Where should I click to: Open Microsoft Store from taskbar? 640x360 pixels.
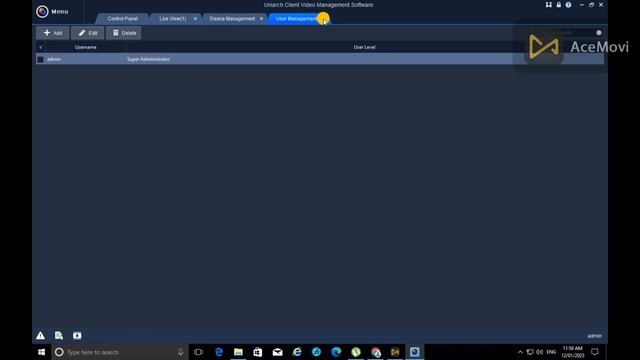tap(258, 352)
